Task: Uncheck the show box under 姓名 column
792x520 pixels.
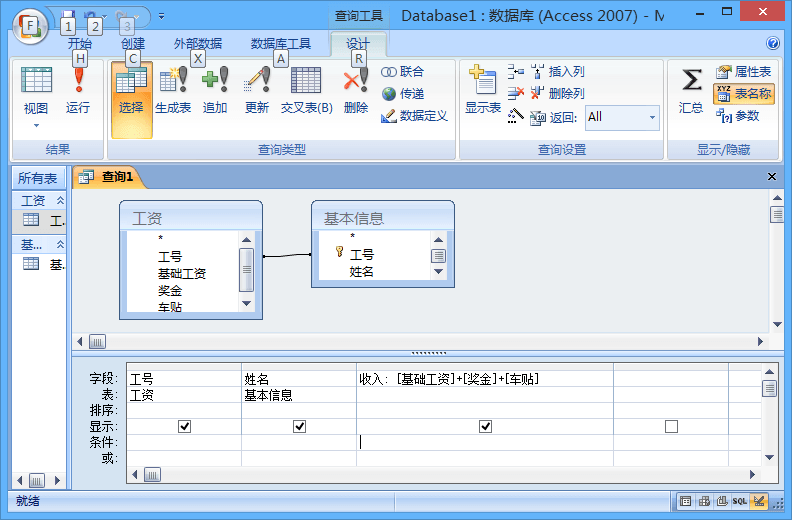Action: (299, 427)
